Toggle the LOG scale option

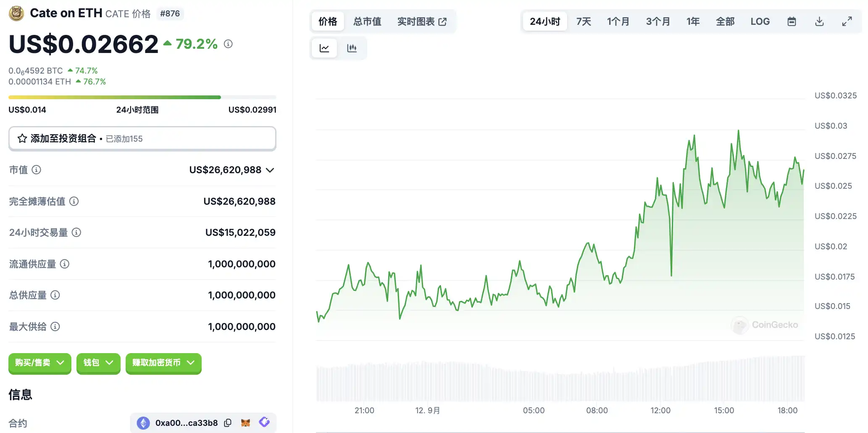760,21
